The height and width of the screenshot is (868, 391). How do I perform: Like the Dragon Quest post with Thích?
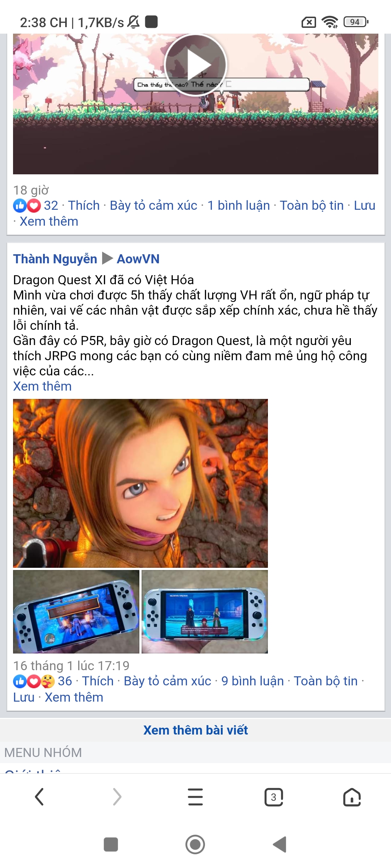coord(98,681)
